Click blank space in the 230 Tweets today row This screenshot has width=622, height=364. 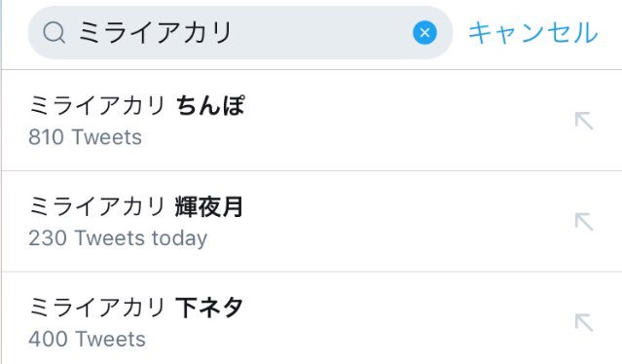pos(397,222)
